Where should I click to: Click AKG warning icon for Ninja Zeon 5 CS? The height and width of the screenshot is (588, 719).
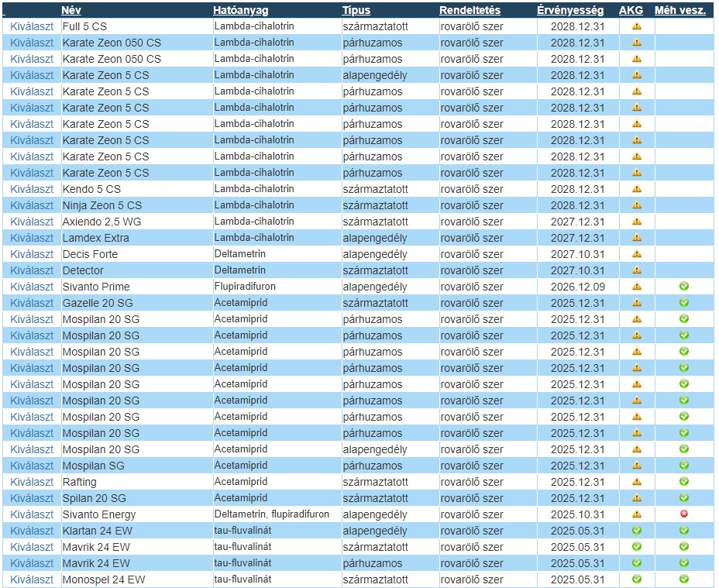636,205
